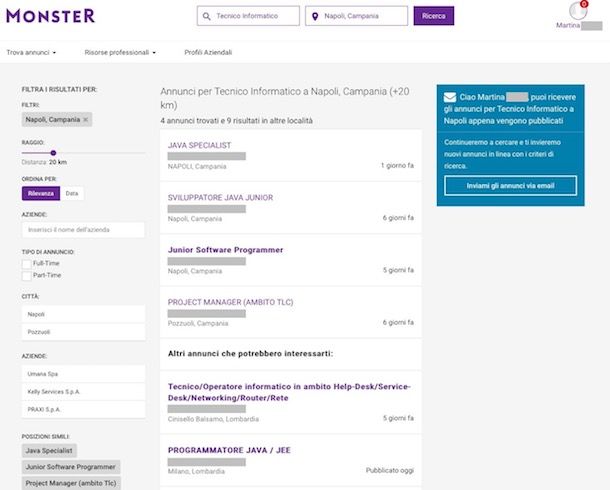The height and width of the screenshot is (490, 610).
Task: Click the Tecnico Informatico search field
Action: [248, 16]
